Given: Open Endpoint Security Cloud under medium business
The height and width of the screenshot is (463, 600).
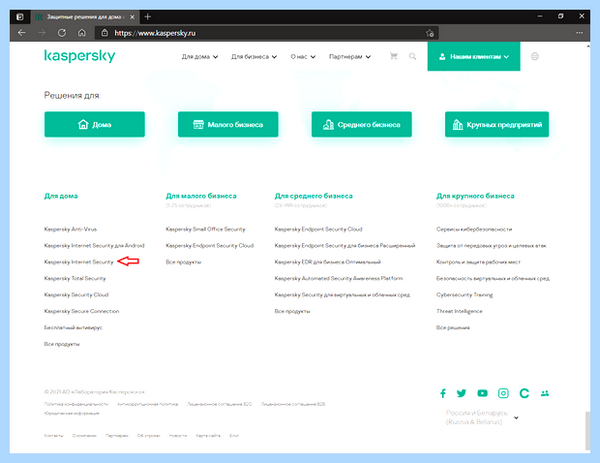Looking at the screenshot, I should [x=318, y=229].
